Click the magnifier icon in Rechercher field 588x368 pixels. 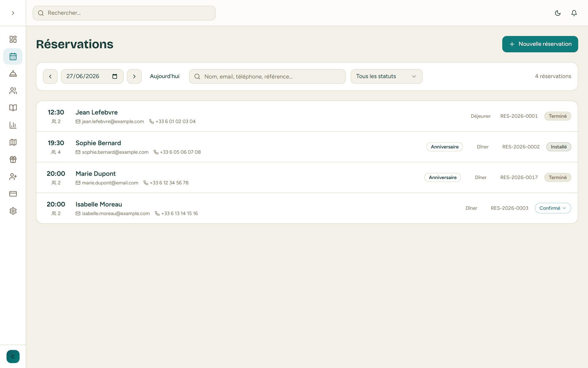coord(41,13)
